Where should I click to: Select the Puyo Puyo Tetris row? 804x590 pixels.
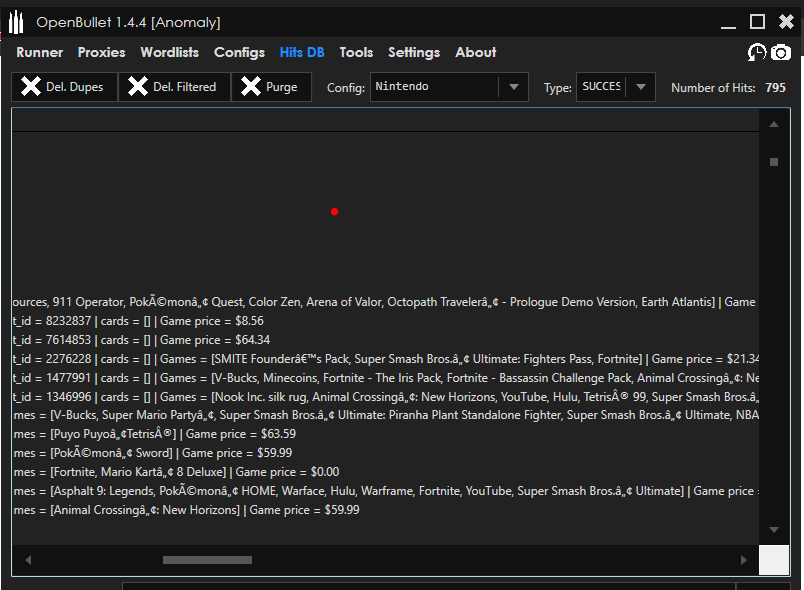[x=386, y=434]
